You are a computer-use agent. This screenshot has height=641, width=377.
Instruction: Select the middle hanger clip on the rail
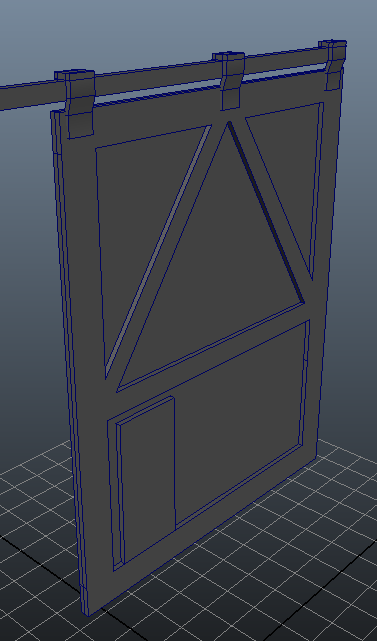point(230,81)
